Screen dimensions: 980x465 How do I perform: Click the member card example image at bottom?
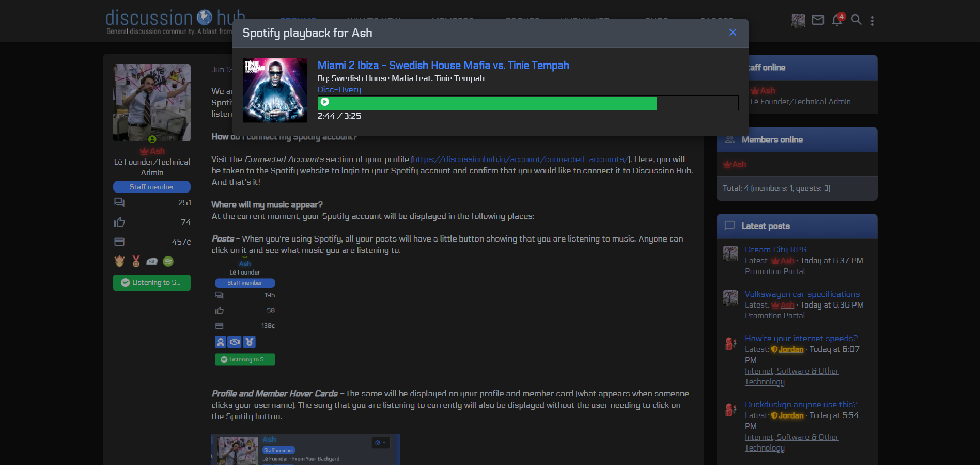click(x=305, y=449)
